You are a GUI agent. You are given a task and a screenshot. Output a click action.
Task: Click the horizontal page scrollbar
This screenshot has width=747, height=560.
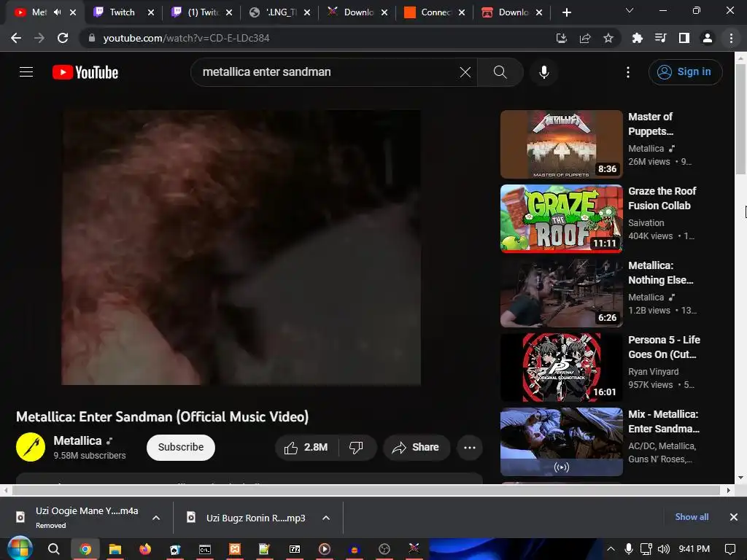pos(366,490)
